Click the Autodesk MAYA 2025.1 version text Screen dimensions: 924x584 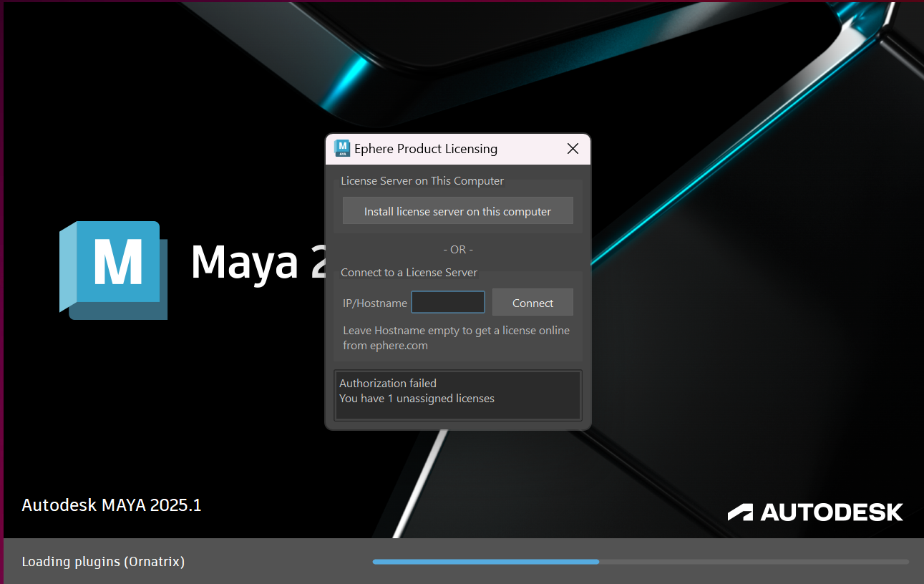(112, 505)
